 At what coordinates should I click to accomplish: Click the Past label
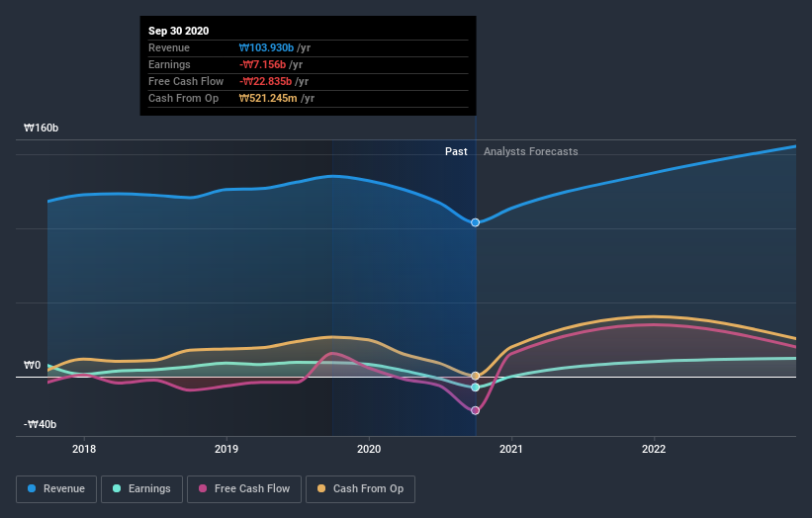[456, 151]
